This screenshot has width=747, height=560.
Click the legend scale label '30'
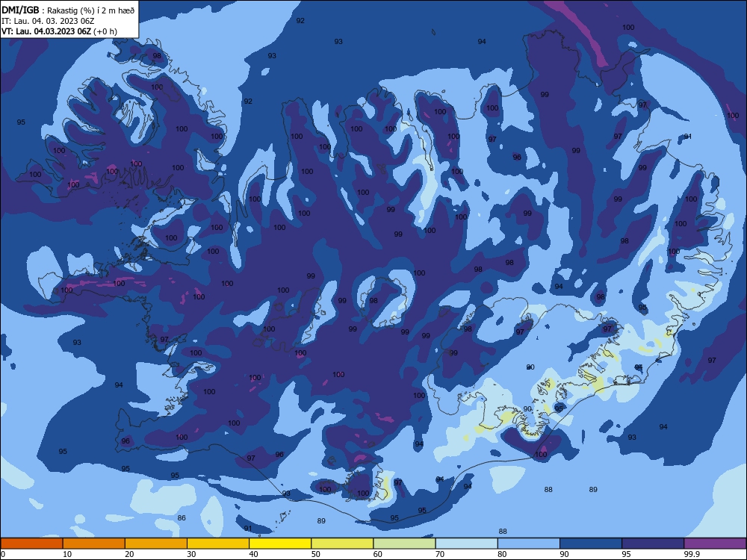point(191,554)
